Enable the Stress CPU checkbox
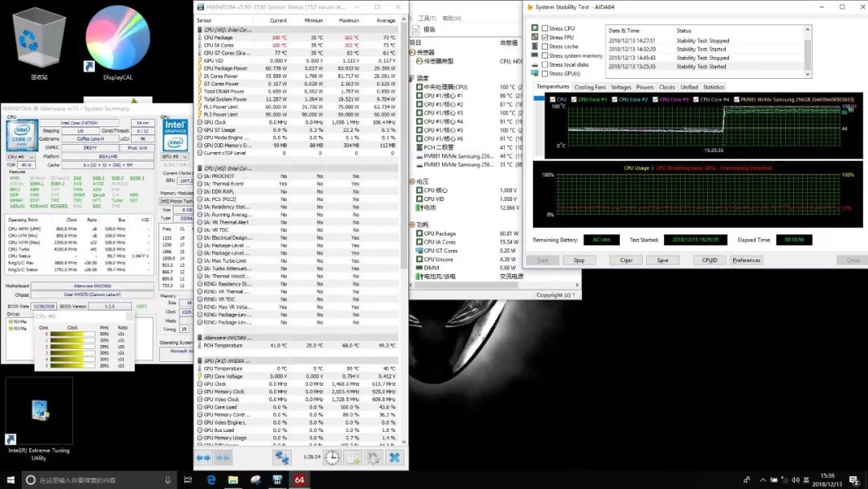 (x=545, y=28)
